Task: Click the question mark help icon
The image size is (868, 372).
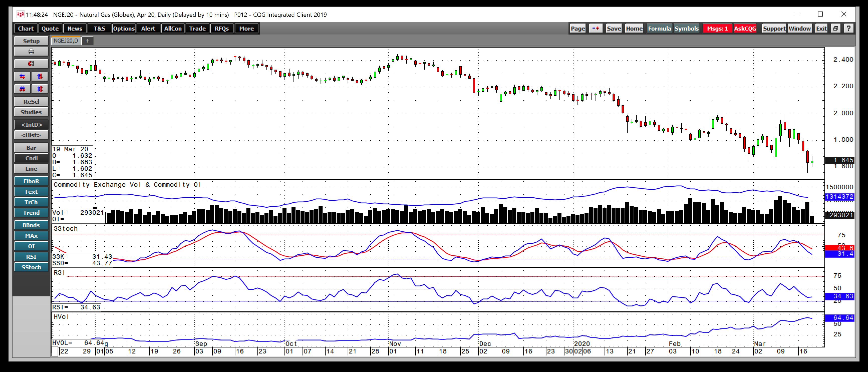Action: point(848,29)
